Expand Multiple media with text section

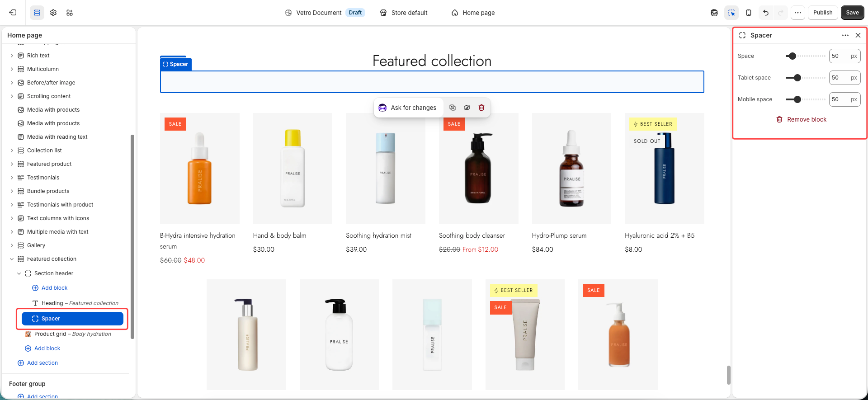pos(12,232)
